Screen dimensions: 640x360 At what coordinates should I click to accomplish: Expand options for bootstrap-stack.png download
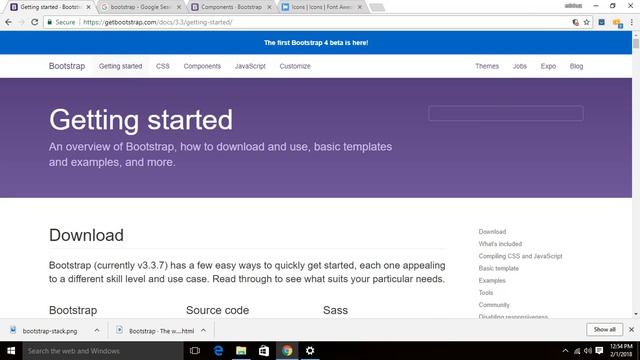97,330
